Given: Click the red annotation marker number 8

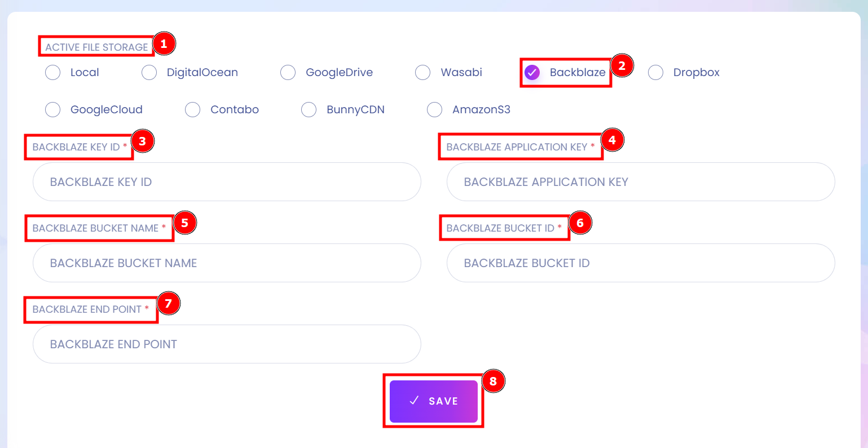Looking at the screenshot, I should (493, 382).
